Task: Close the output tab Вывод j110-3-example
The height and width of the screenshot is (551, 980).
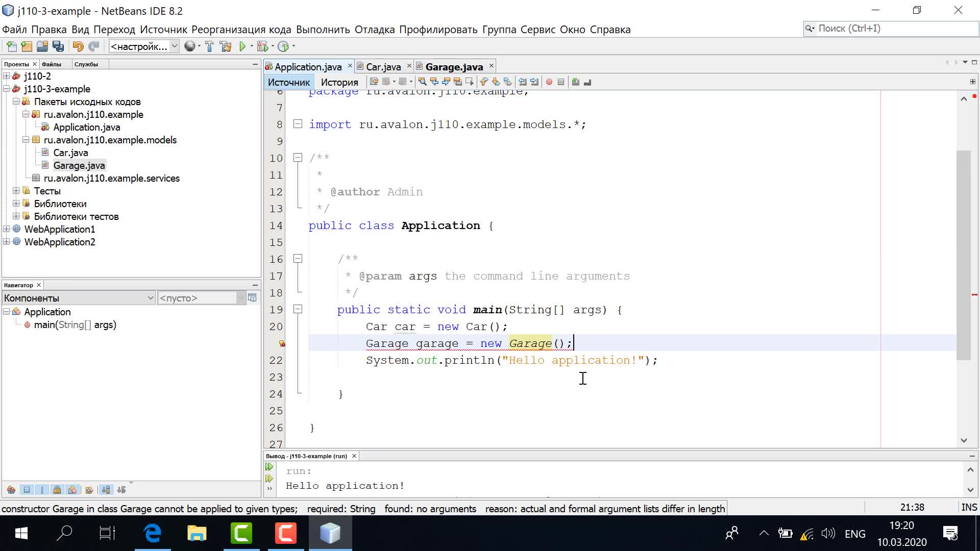Action: click(354, 456)
